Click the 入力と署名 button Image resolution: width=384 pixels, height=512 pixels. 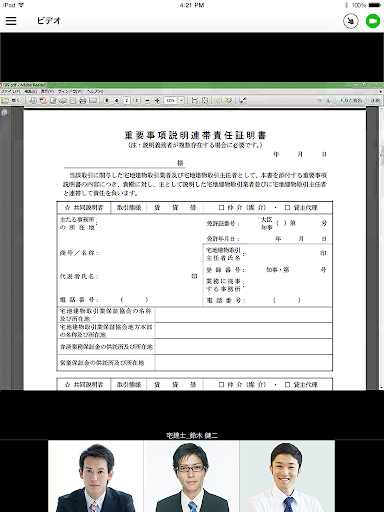(x=350, y=100)
